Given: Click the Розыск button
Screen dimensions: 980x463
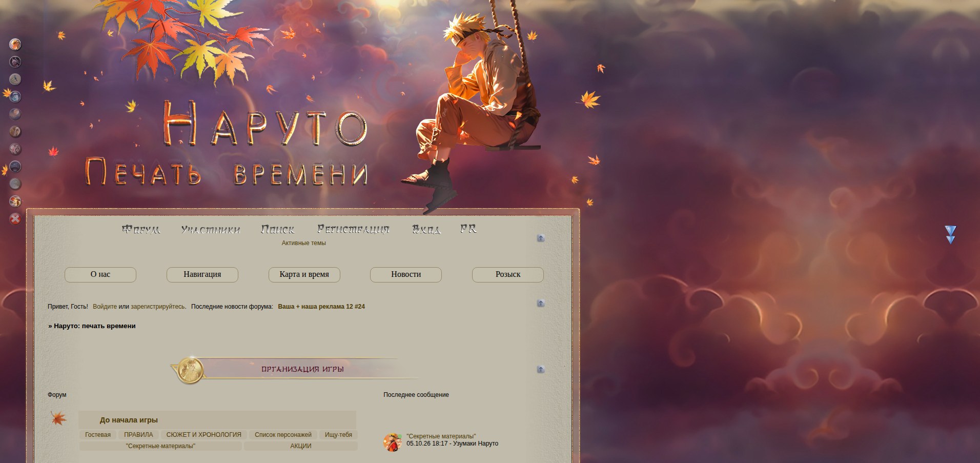Looking at the screenshot, I should [x=508, y=274].
